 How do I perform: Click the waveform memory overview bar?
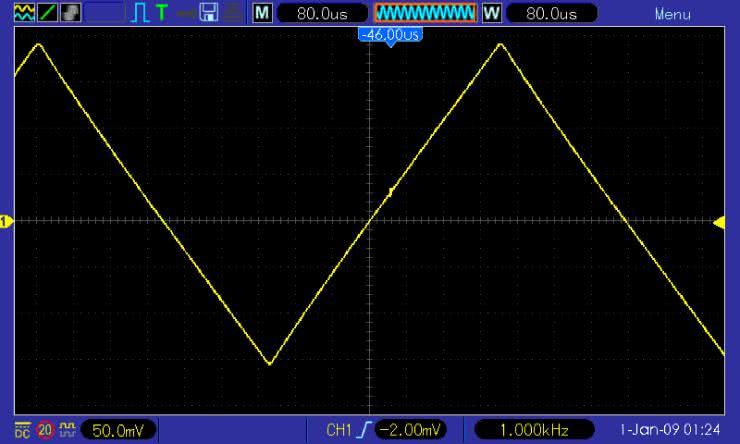[425, 13]
